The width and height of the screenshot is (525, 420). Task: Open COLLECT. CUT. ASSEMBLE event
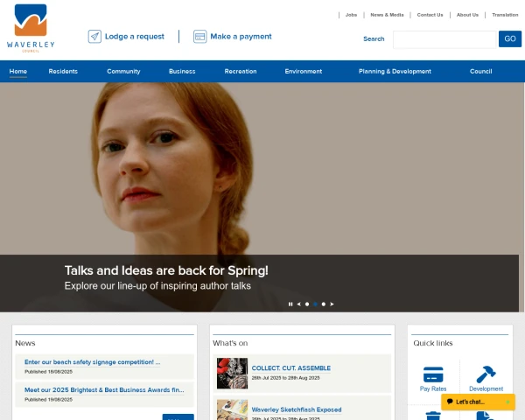[x=291, y=368]
